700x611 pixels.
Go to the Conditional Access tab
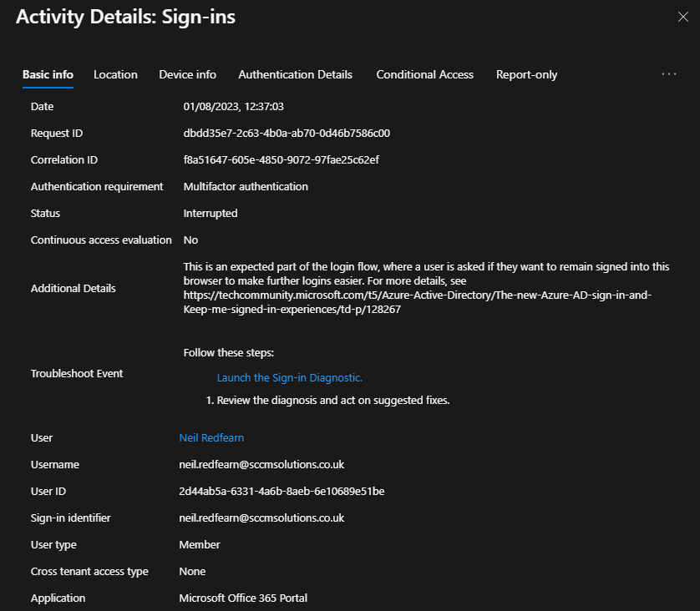click(x=424, y=74)
